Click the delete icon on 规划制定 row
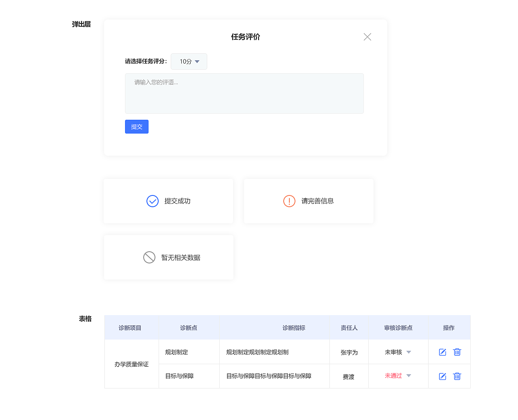The image size is (518, 420). point(457,352)
